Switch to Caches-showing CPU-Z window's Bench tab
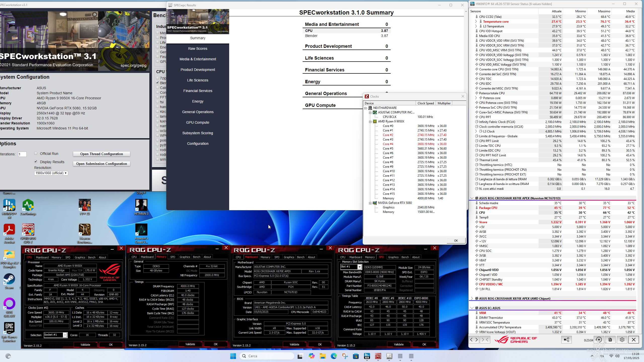Viewport: 644px width, 362px height. point(92,257)
